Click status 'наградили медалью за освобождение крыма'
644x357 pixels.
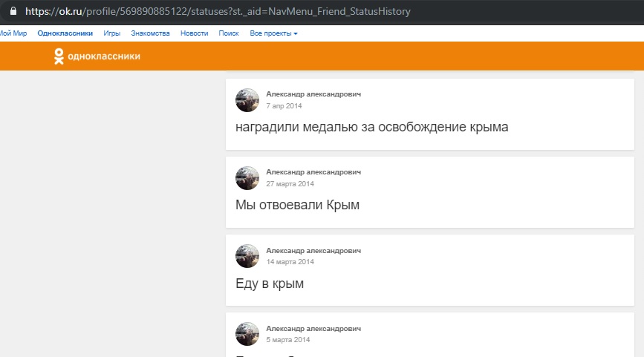[x=371, y=127]
